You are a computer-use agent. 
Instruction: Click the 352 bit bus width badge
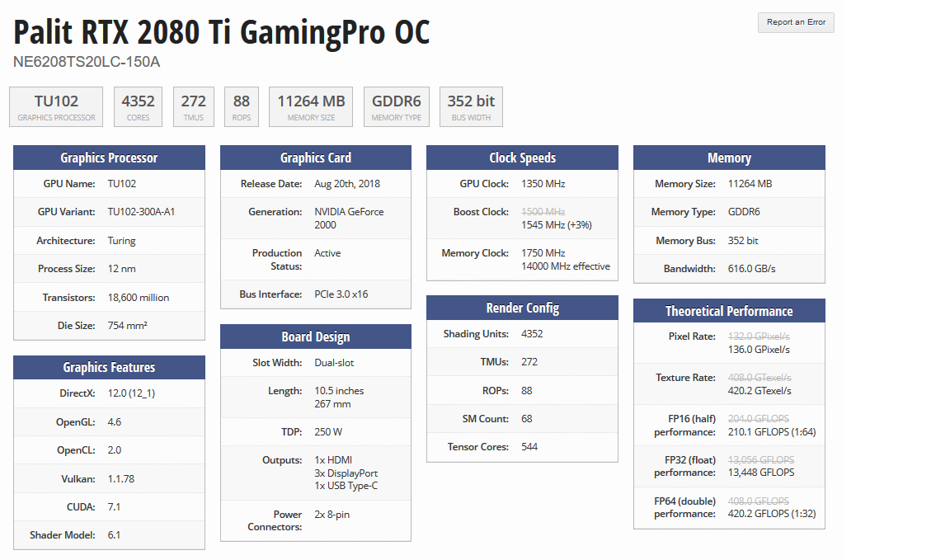coord(471,106)
